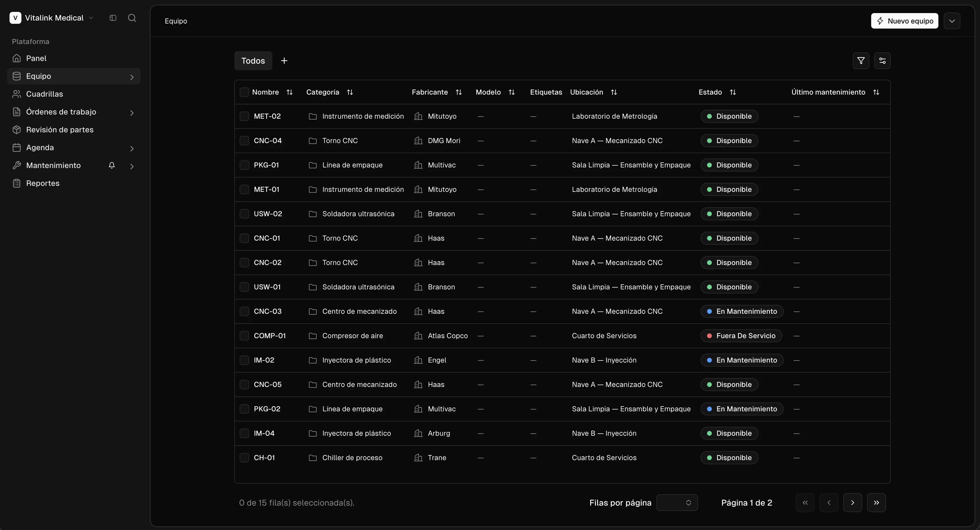The height and width of the screenshot is (530, 980).
Task: Sort by Categoría column arrows
Action: (350, 92)
